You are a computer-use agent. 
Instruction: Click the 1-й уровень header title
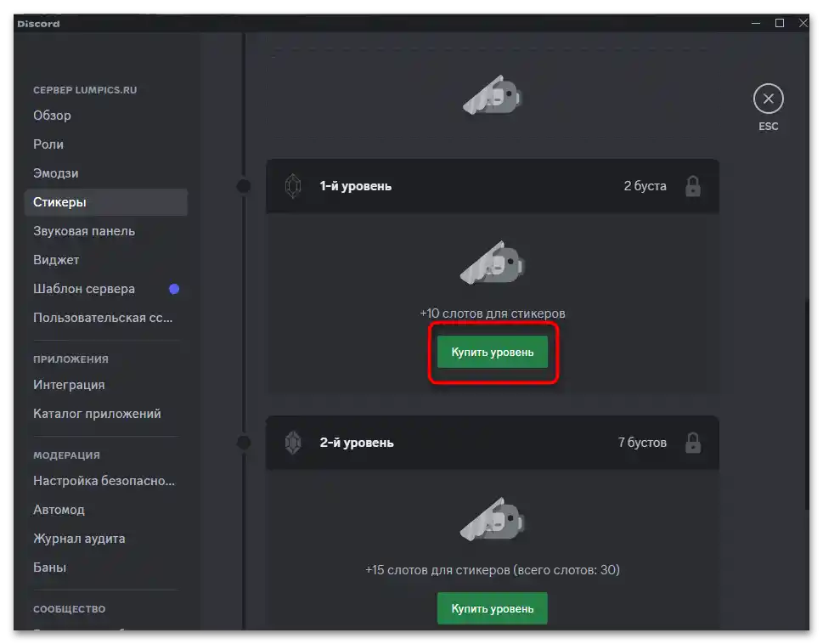point(355,186)
